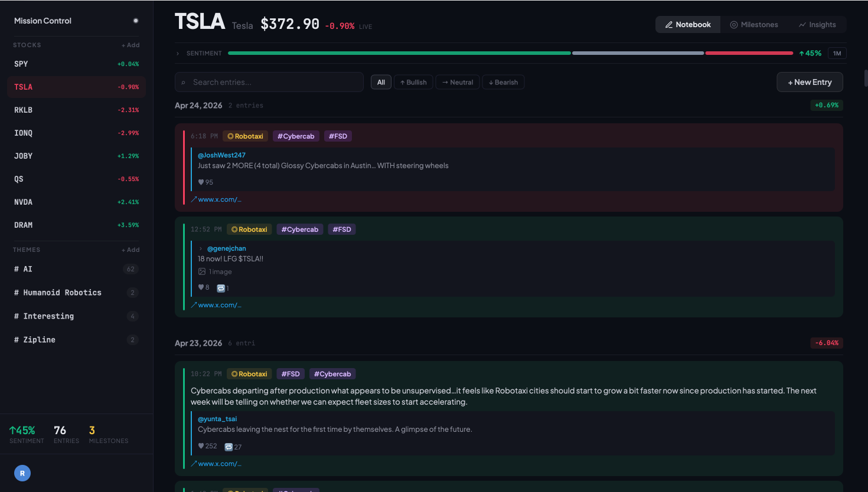Open the # Zipline theme
This screenshot has height=492, width=868.
[77, 340]
